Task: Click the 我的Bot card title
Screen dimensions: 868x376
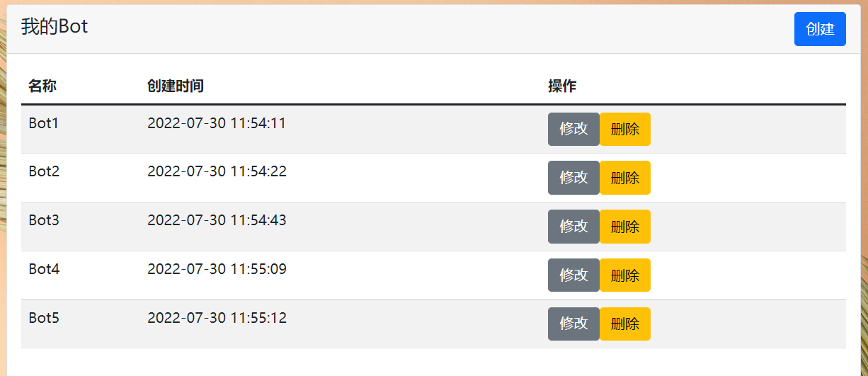Action: coord(55,27)
